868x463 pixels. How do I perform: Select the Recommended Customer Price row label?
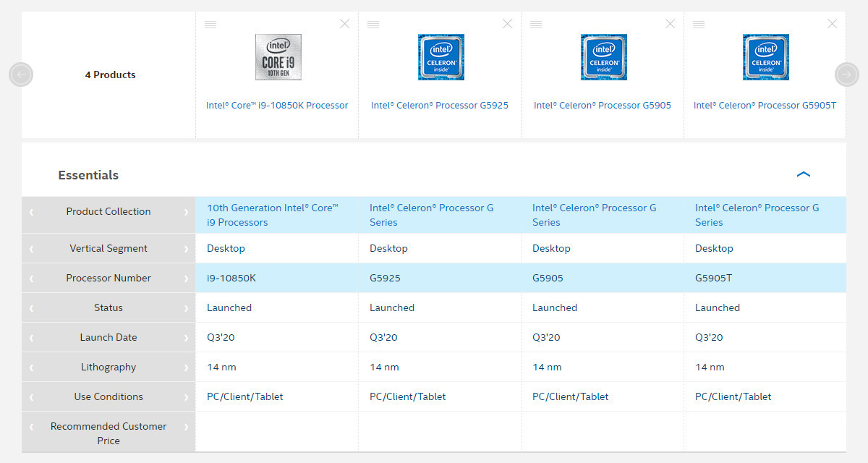[x=109, y=433]
